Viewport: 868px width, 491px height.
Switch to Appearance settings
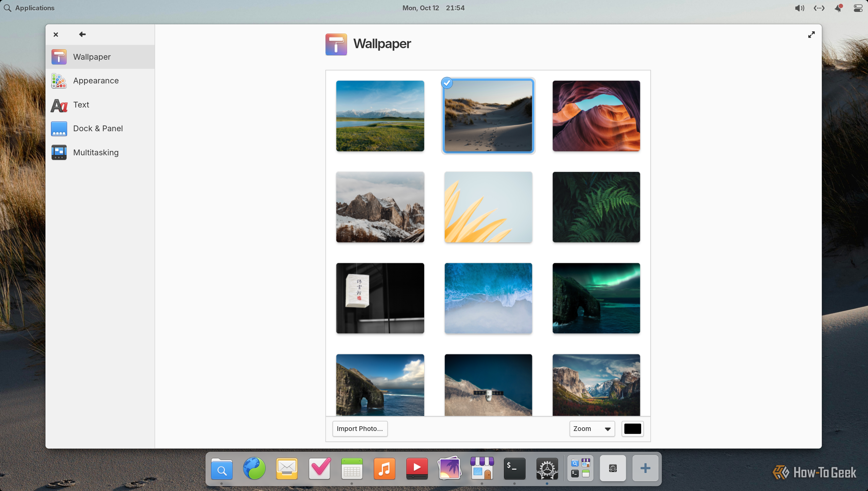coord(100,81)
